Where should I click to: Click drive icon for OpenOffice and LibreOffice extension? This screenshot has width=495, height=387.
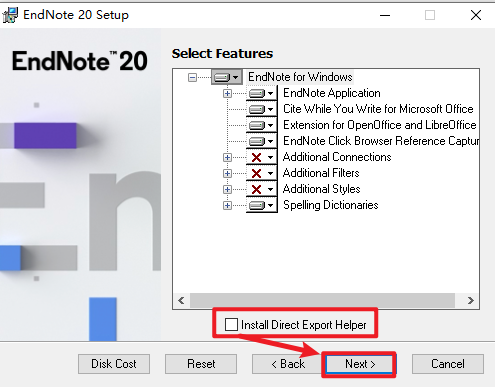tap(262, 125)
